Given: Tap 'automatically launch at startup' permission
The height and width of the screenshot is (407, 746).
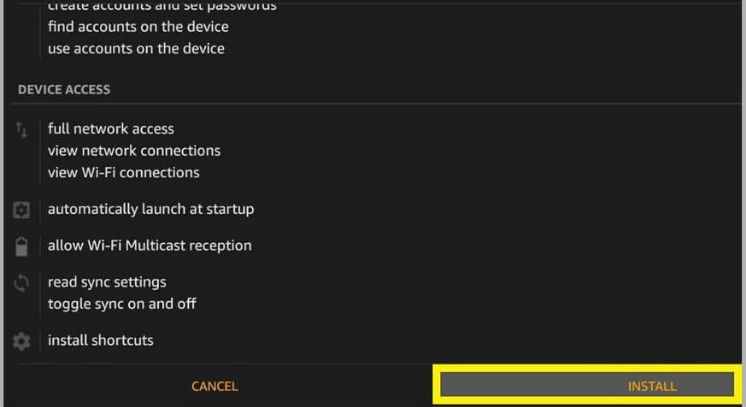Looking at the screenshot, I should point(150,209).
